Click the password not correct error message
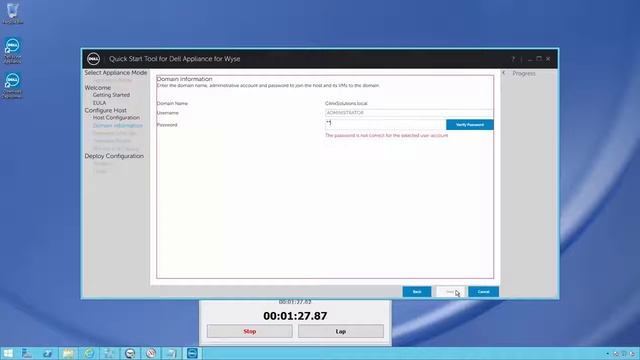Image resolution: width=640 pixels, height=360 pixels. coord(387,136)
